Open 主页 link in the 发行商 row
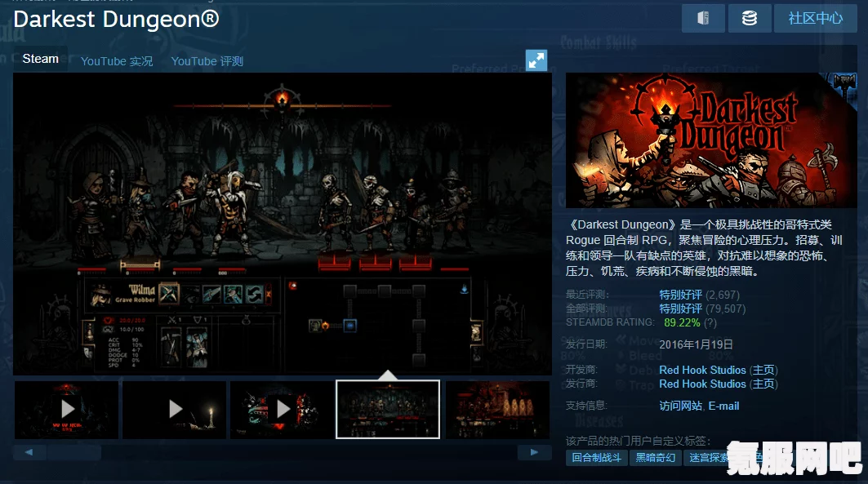The image size is (868, 484). (763, 384)
